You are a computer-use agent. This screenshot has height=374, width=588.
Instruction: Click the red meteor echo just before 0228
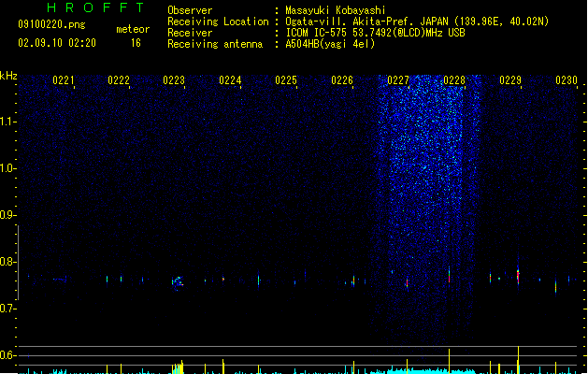449,275
